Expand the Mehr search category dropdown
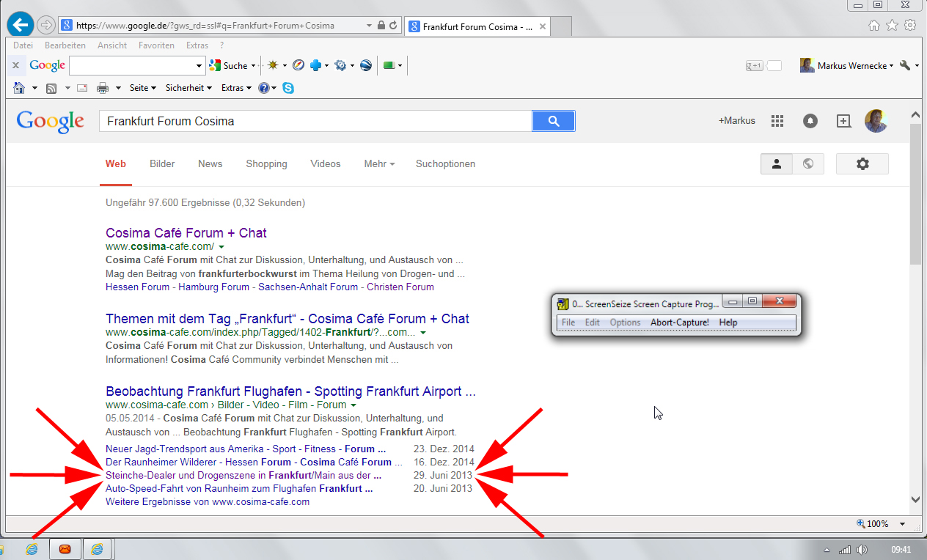Screen dimensions: 927x560 379,164
